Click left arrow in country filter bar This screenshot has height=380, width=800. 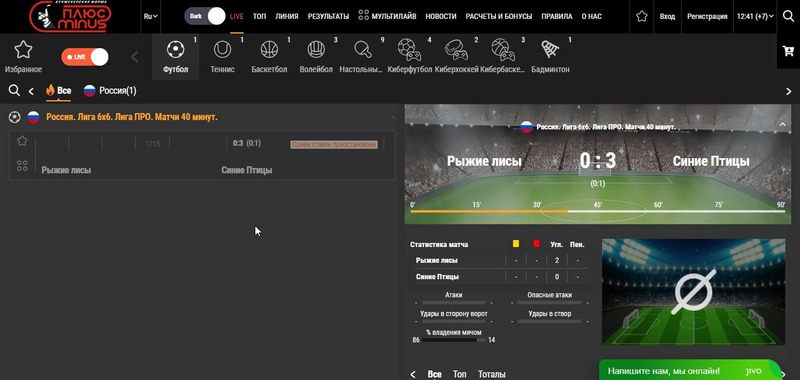31,91
